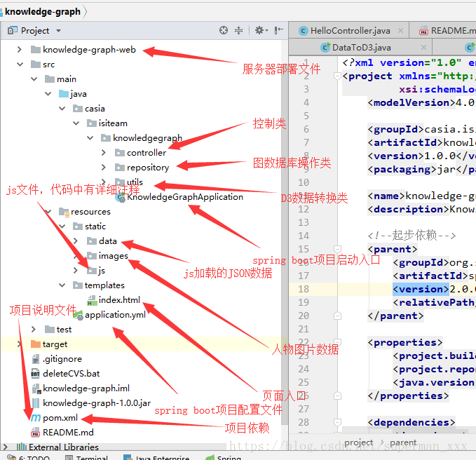
Task: Expand the js folder
Action: pyautogui.click(x=76, y=270)
